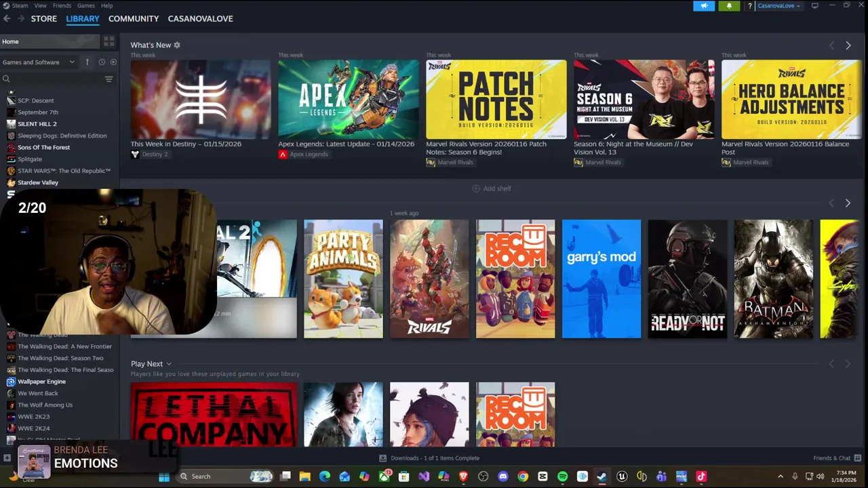Filter ready-to-play games play icon
The width and height of the screenshot is (868, 488).
click(x=113, y=62)
